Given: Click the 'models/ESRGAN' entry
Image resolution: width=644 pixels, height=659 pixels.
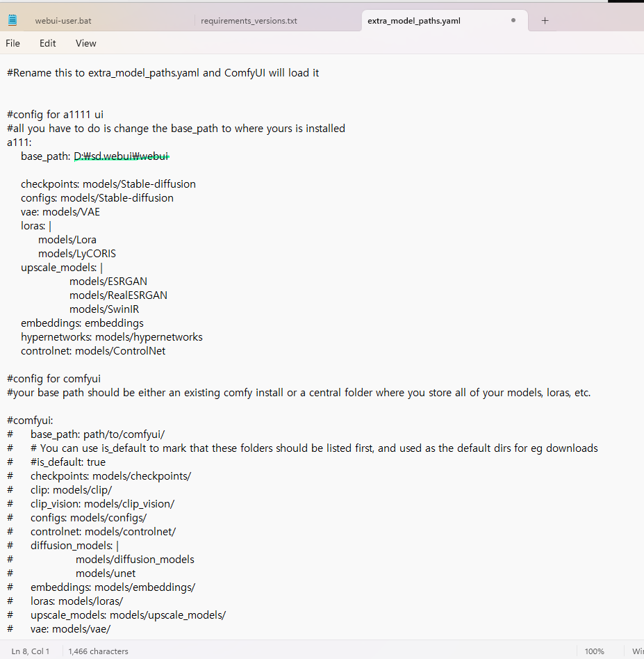Looking at the screenshot, I should pos(108,281).
